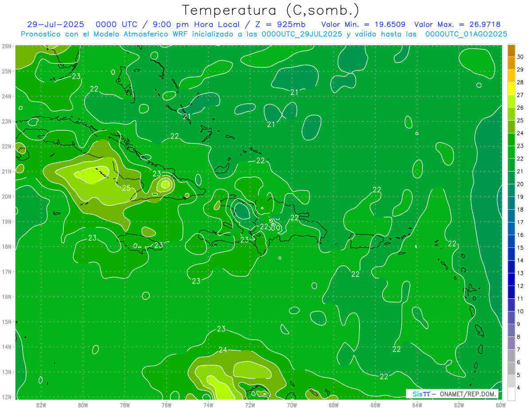Viewport: 532px width, 411px height.
Task: Click the dark blue band between 12 and 13
Action: coord(512,279)
